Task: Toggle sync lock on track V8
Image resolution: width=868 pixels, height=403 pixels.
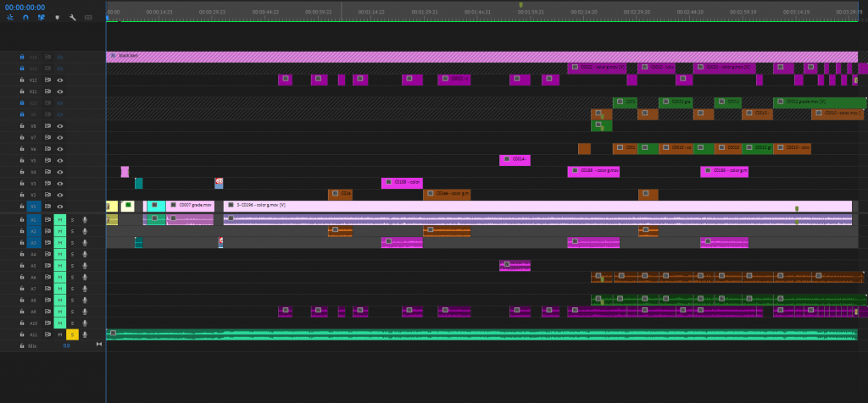Action: [x=48, y=125]
